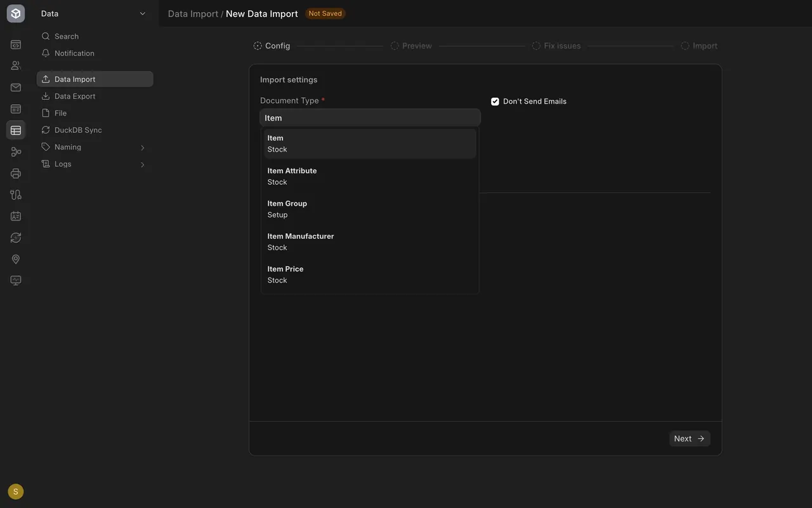812x508 pixels.
Task: Open the contact calendar icon in rail
Action: 16,216
